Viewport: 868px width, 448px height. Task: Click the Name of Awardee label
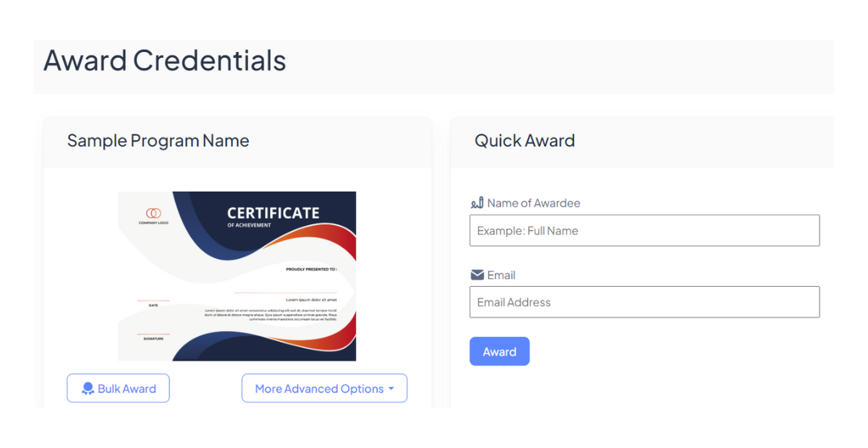pyautogui.click(x=534, y=203)
